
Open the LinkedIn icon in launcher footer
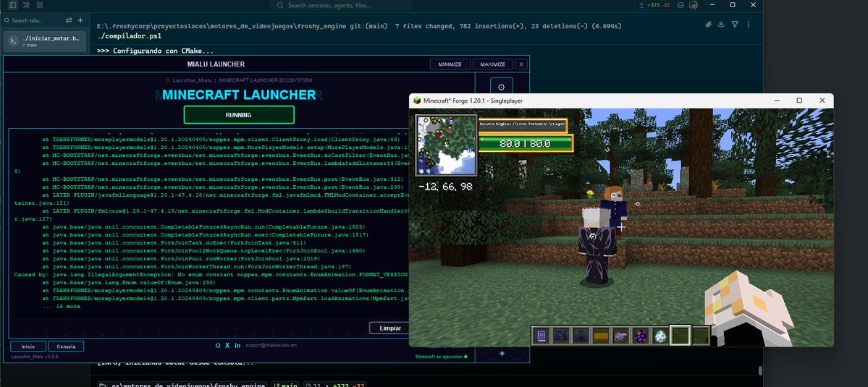click(x=237, y=345)
